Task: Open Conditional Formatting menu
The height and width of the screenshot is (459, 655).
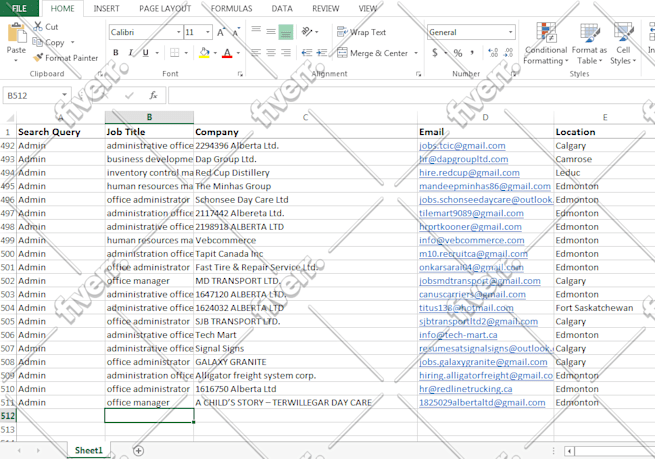Action: coord(546,44)
